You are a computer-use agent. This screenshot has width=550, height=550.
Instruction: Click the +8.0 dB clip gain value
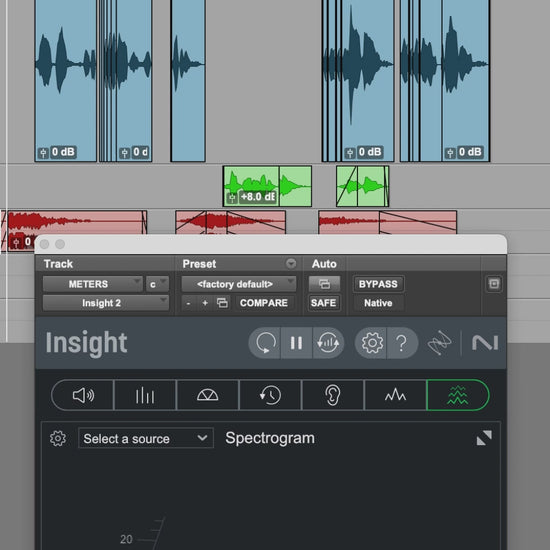pyautogui.click(x=258, y=197)
